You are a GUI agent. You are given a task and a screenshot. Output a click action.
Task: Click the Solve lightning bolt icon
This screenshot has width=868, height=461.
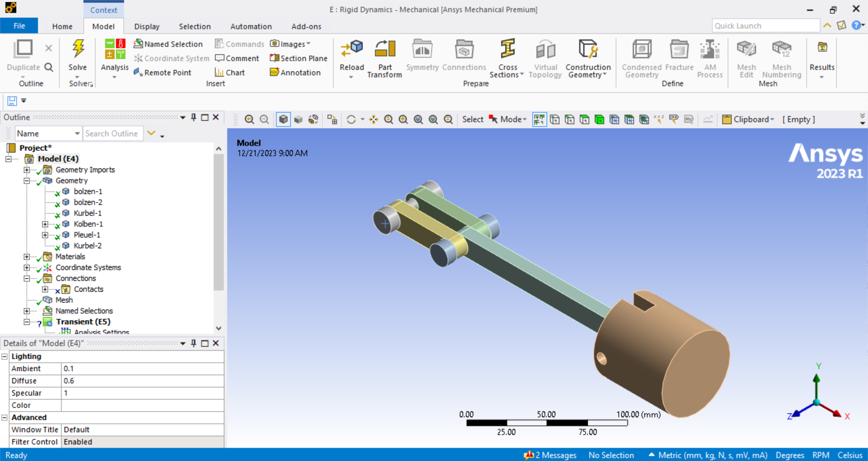78,49
